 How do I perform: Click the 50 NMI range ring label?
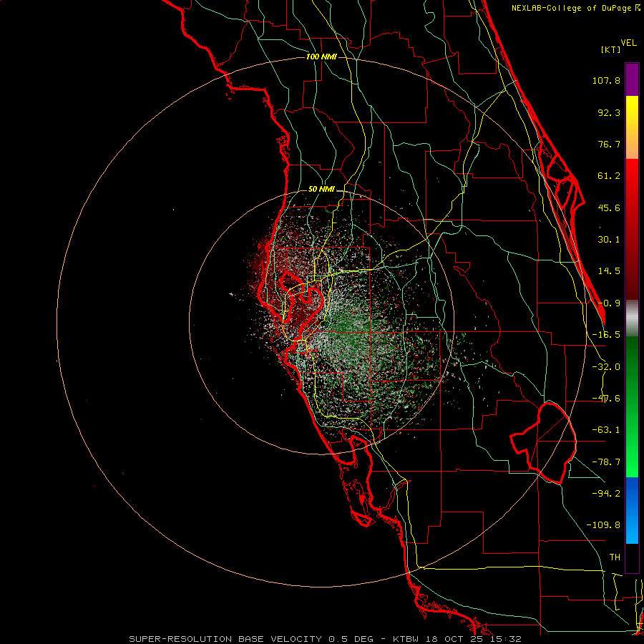click(x=321, y=190)
